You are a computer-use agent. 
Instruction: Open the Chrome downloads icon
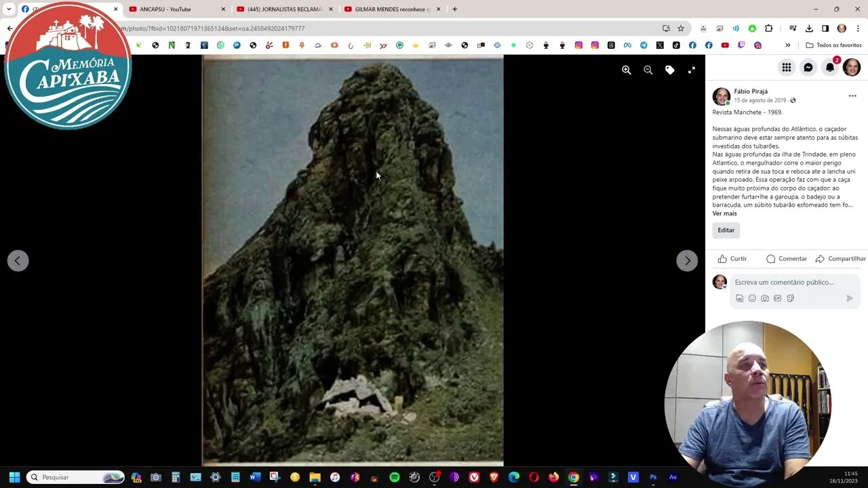click(x=809, y=28)
